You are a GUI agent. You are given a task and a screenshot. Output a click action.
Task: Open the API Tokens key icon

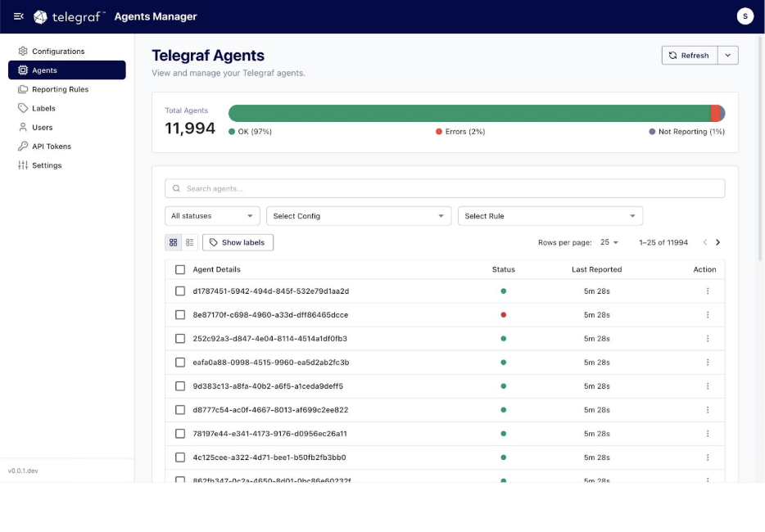point(23,146)
